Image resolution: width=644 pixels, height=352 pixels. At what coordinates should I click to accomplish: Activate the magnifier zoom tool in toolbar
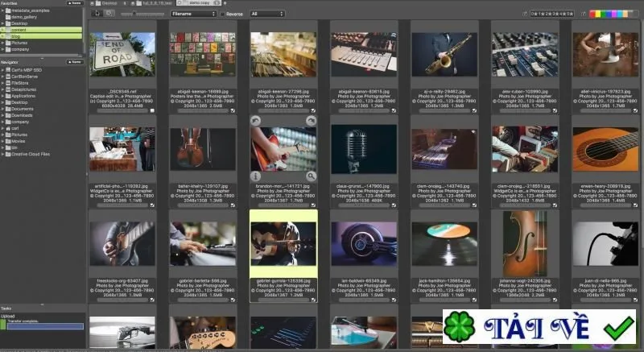109,13
